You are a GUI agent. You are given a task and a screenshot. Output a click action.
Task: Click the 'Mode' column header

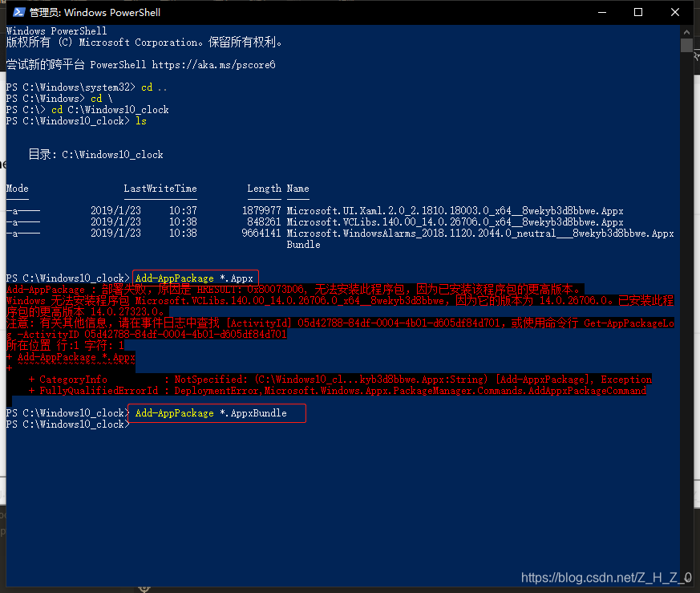[18, 189]
